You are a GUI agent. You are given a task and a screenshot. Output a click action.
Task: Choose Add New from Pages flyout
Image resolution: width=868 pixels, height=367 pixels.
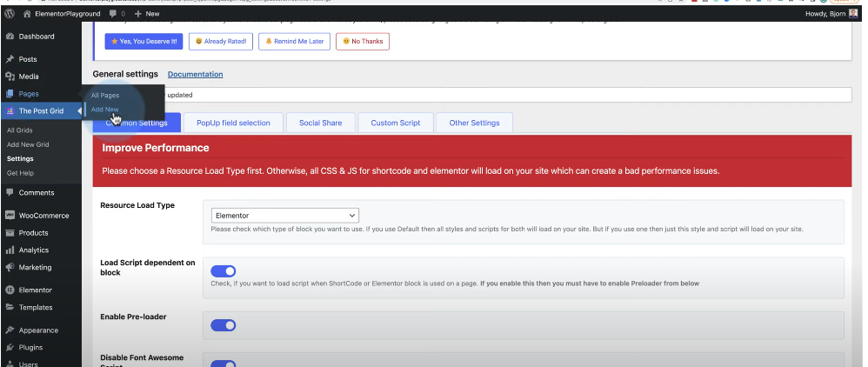click(x=104, y=110)
